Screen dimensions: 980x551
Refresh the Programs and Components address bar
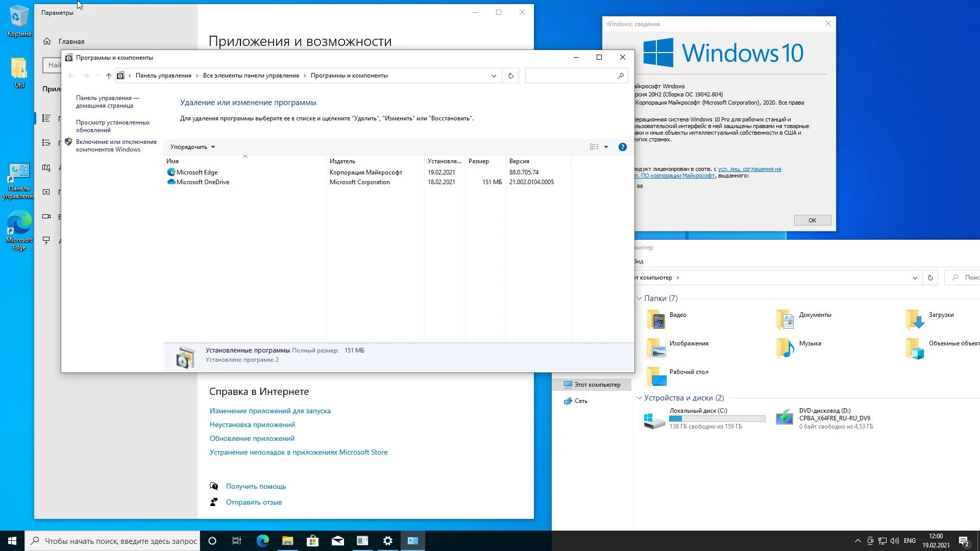point(510,76)
